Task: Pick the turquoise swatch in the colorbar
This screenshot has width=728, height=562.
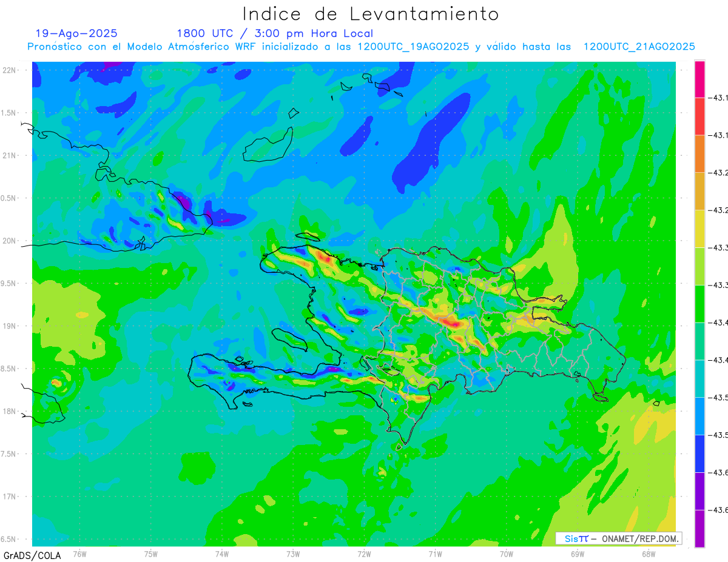Action: pyautogui.click(x=699, y=379)
